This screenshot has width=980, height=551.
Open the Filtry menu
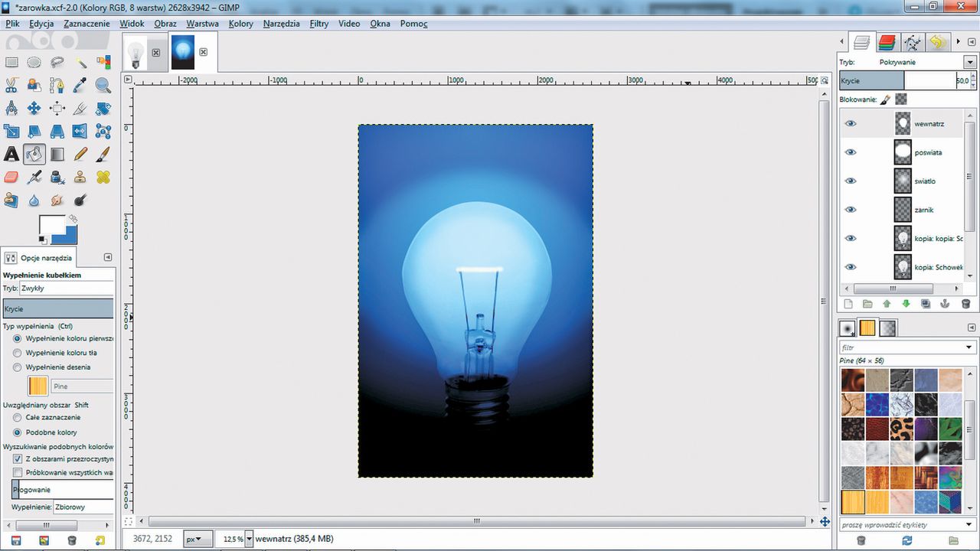click(x=319, y=24)
